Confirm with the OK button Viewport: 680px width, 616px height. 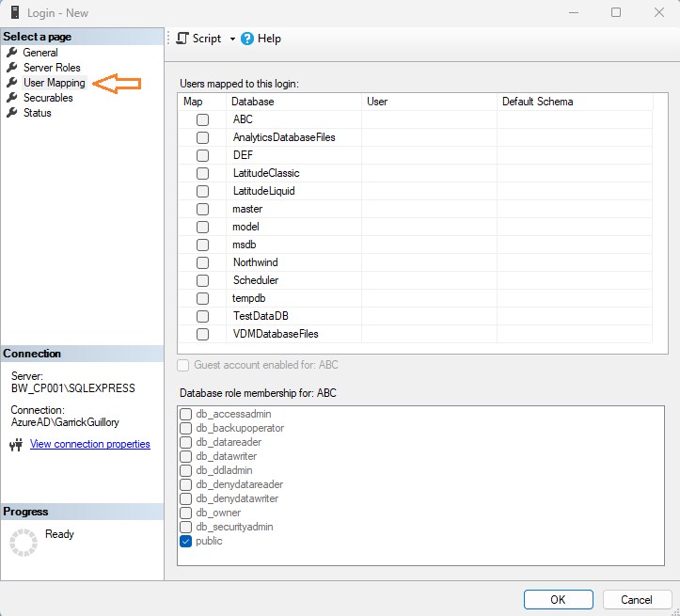click(558, 599)
